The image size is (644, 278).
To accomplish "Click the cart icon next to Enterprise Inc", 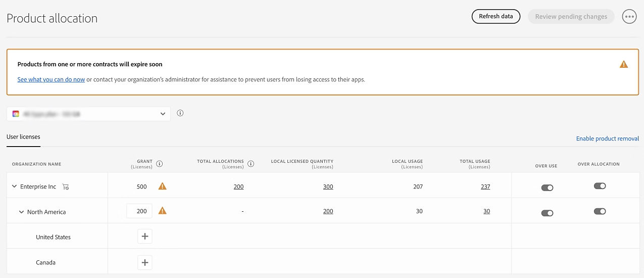I will coord(65,187).
